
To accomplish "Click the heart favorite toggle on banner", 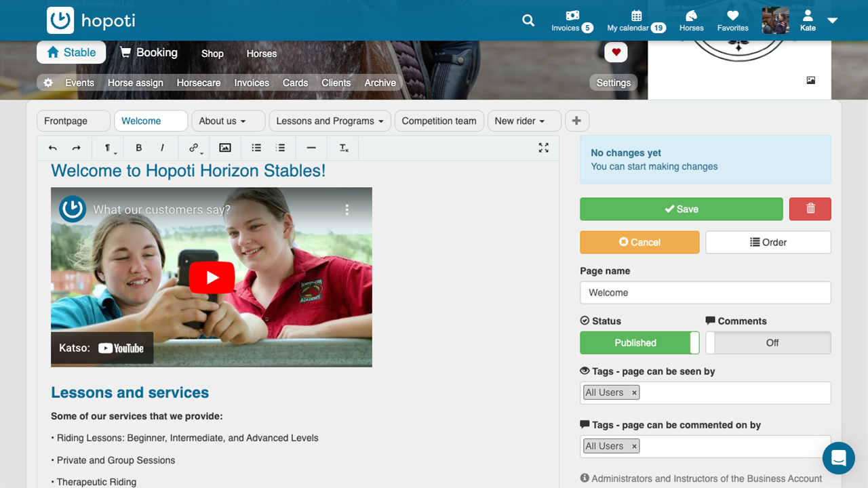I will coord(616,52).
